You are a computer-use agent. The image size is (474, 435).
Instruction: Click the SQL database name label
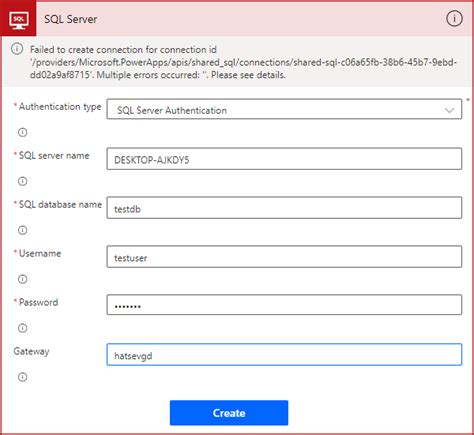click(60, 204)
